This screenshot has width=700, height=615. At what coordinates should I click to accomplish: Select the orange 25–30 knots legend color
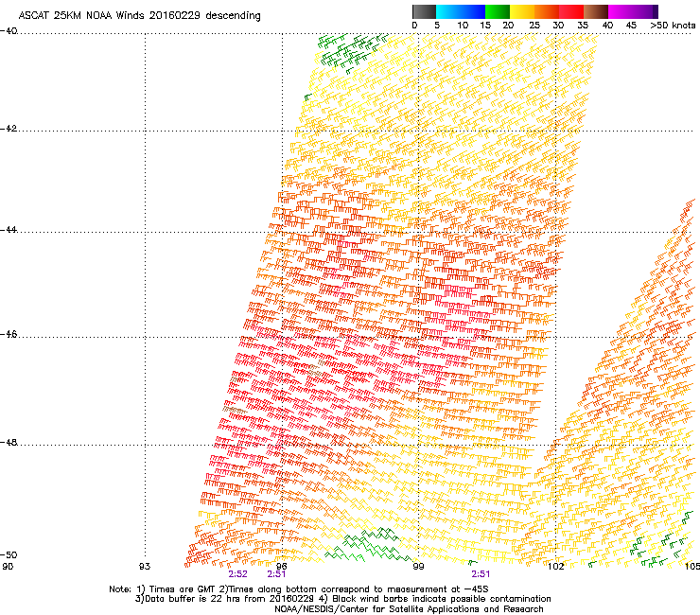pos(547,11)
